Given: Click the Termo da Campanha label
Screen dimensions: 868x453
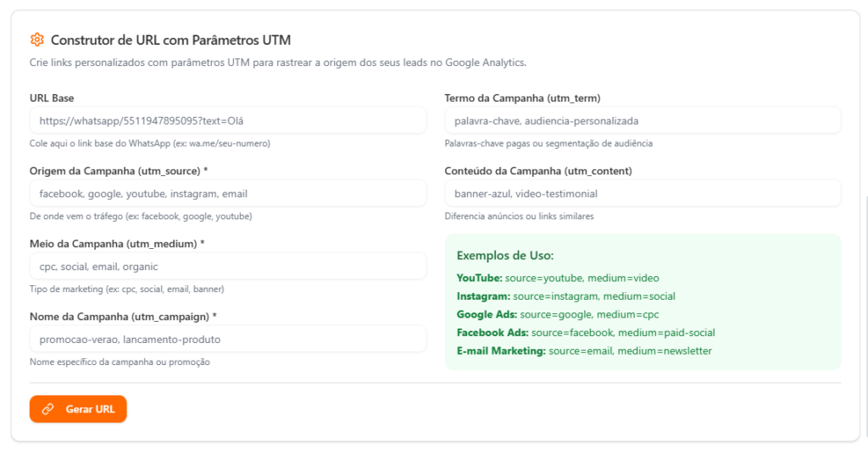Looking at the screenshot, I should pyautogui.click(x=522, y=98).
